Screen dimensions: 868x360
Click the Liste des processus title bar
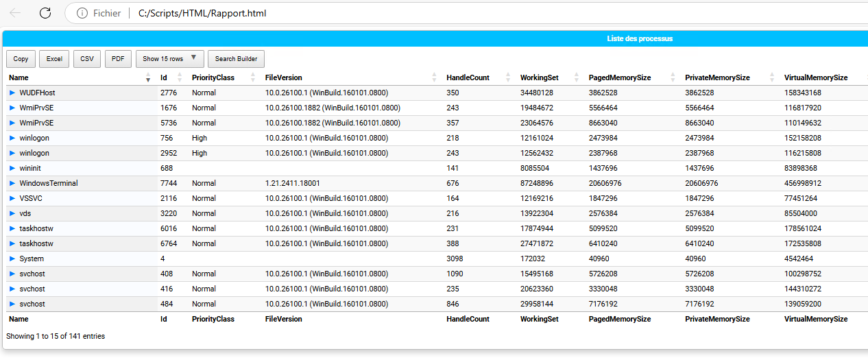(435, 38)
